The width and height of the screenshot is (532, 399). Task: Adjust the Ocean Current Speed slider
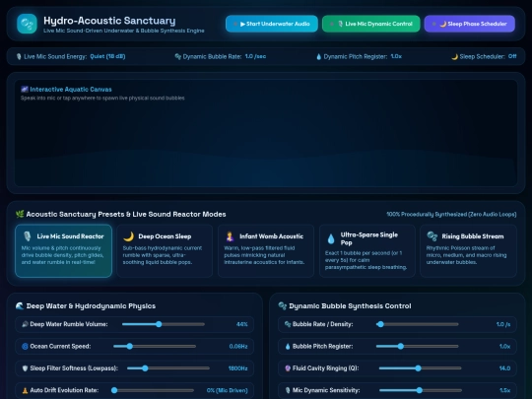(x=155, y=347)
